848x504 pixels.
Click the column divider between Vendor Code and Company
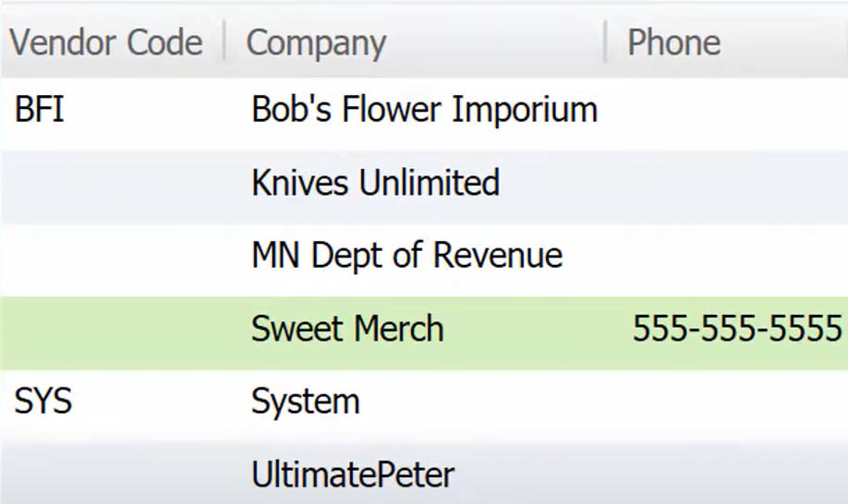[x=224, y=42]
